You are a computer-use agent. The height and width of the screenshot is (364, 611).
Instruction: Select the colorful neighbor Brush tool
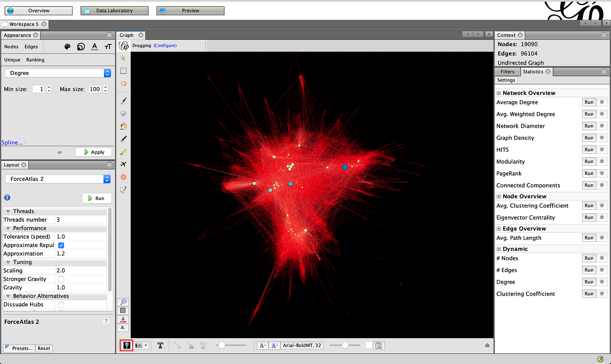point(124,126)
